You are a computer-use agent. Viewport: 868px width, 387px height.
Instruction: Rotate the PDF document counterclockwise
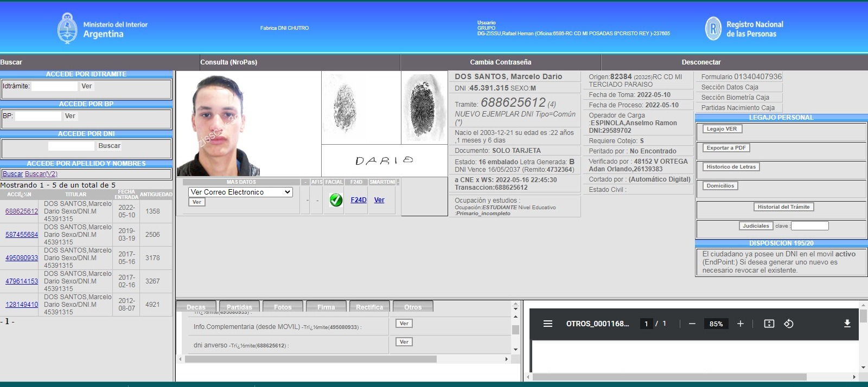789,324
